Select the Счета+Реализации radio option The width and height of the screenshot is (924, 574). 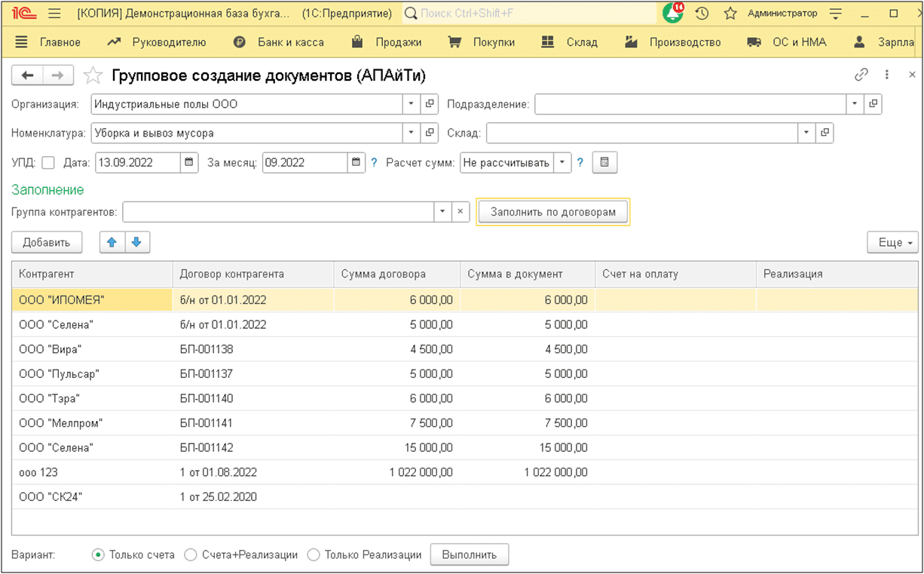(x=191, y=554)
